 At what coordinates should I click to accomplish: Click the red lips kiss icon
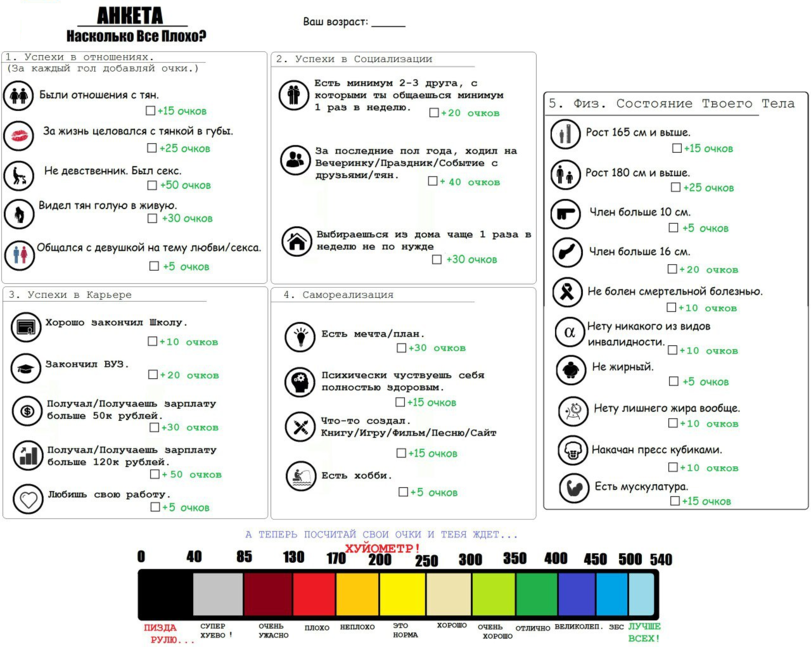(x=19, y=136)
